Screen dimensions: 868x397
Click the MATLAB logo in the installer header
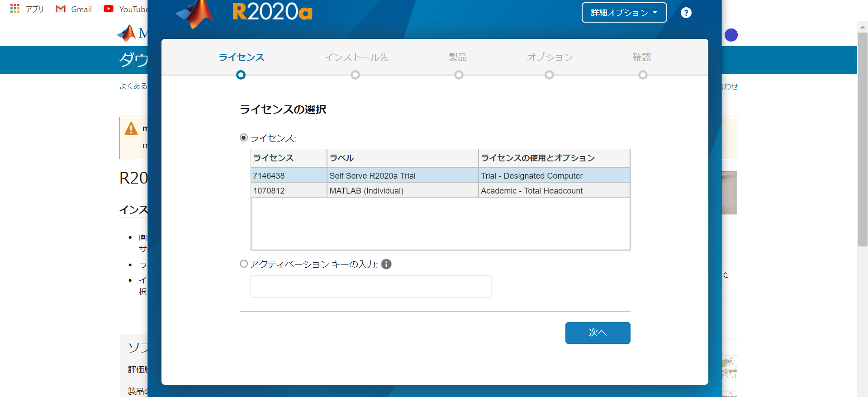pyautogui.click(x=195, y=14)
